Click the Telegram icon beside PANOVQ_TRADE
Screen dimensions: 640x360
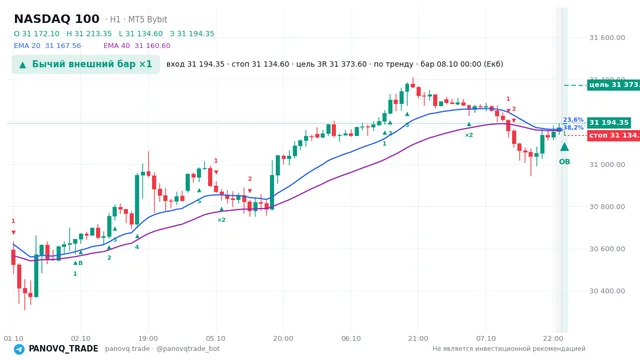coord(19,349)
